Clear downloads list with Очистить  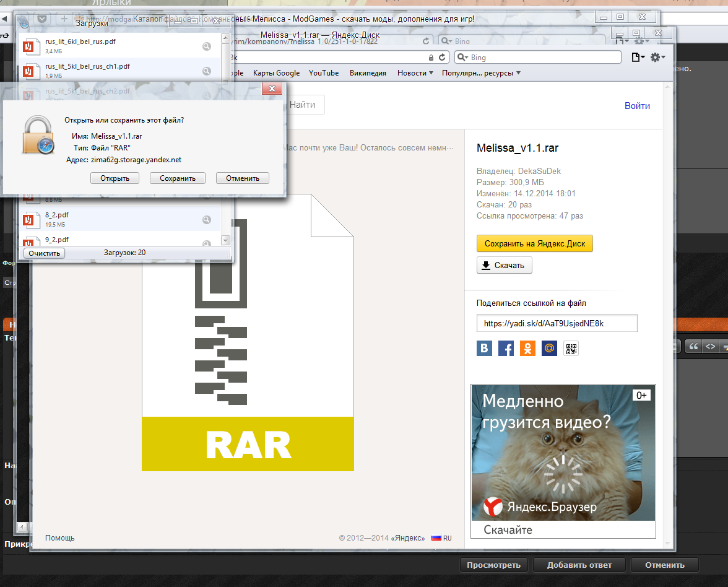pos(44,253)
